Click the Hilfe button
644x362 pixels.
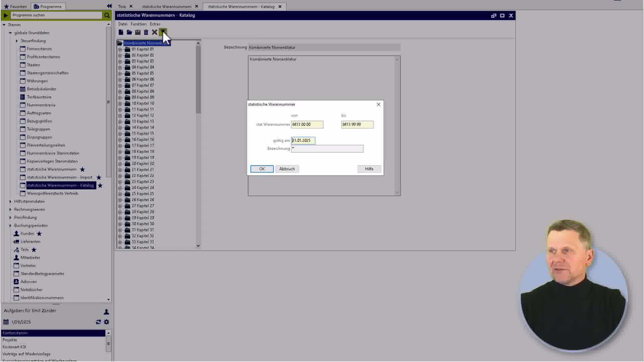369,169
